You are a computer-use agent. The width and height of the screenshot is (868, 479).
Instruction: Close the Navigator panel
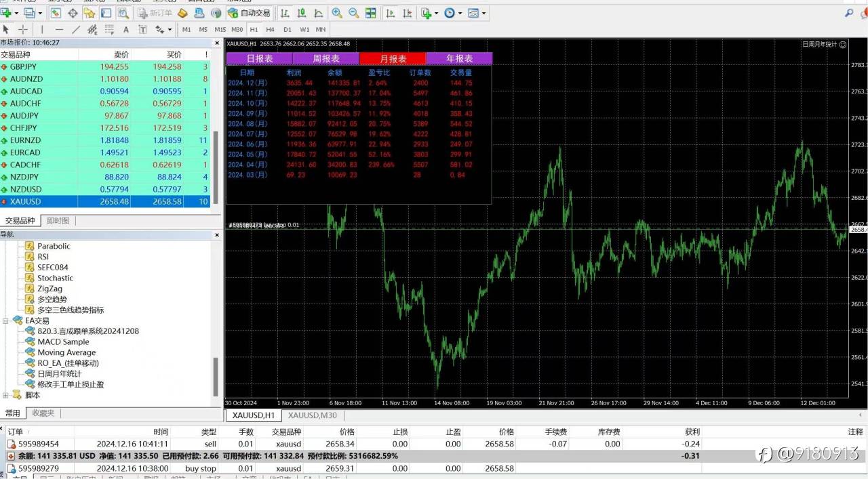pyautogui.click(x=217, y=234)
